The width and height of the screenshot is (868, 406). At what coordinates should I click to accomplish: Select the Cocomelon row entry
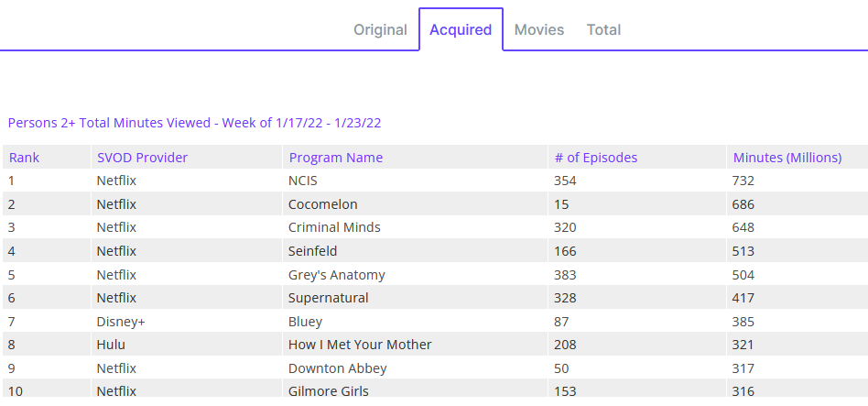[322, 204]
